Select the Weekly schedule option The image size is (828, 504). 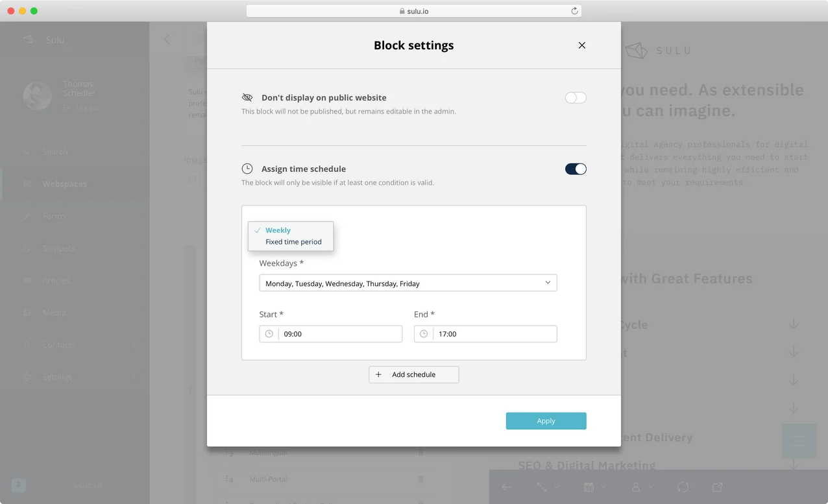(278, 230)
